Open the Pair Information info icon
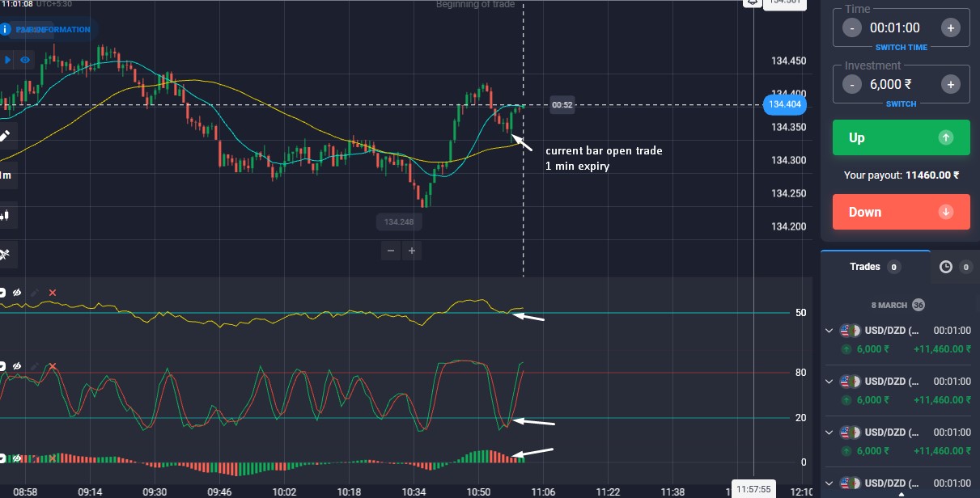Image resolution: width=980 pixels, height=498 pixels. point(4,30)
